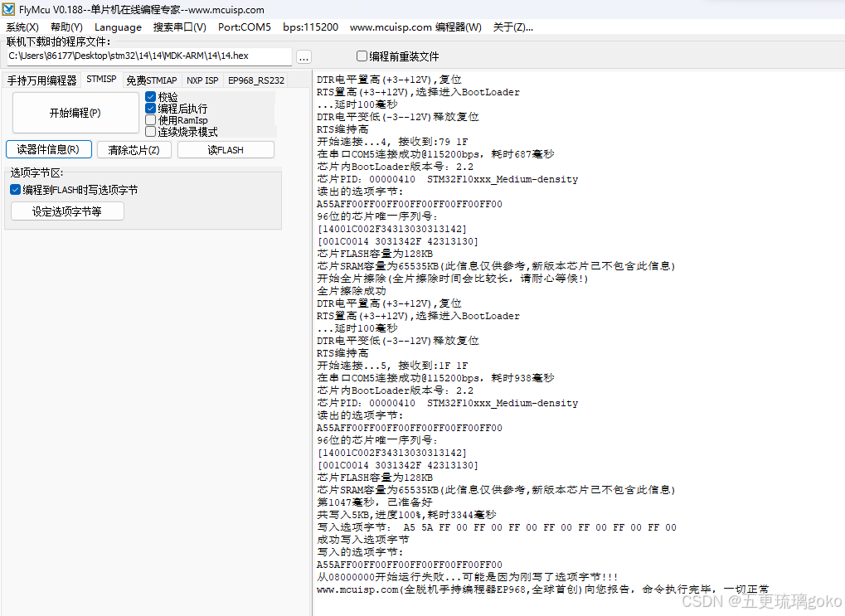Open the 系统(X) menu
Viewport: 845px width, 616px height.
22,27
